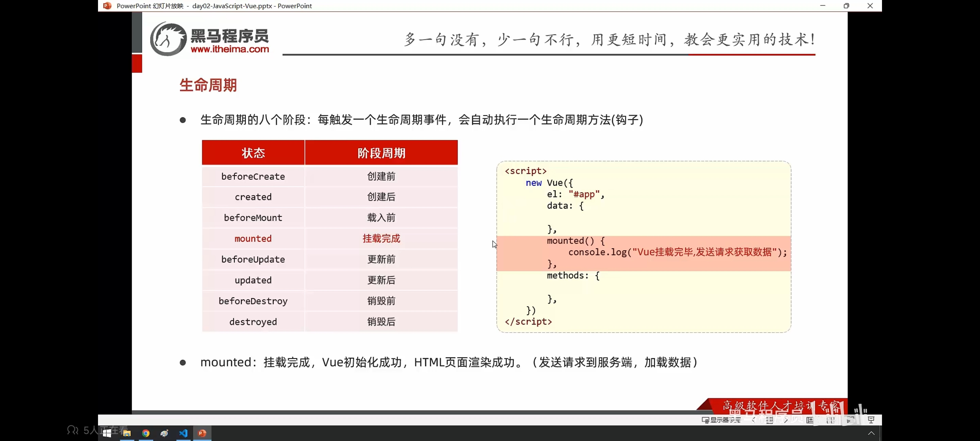The image size is (980, 441).
Task: Click the 黑马程序员 horse logo
Action: [x=168, y=39]
